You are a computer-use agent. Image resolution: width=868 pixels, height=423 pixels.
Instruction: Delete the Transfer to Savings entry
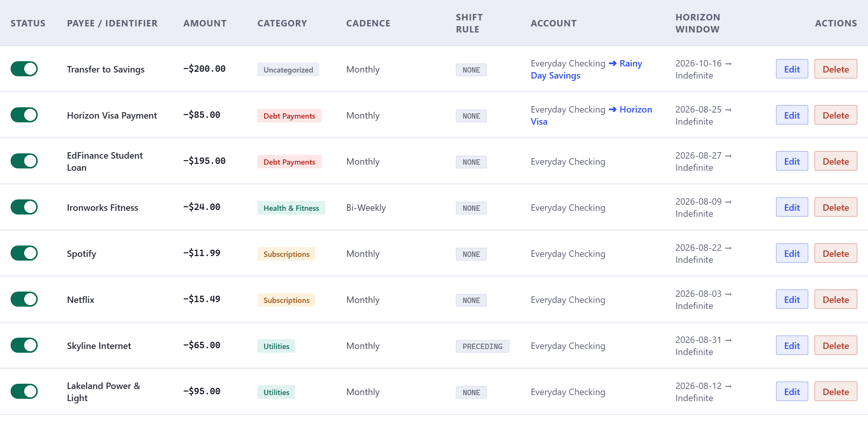(836, 69)
